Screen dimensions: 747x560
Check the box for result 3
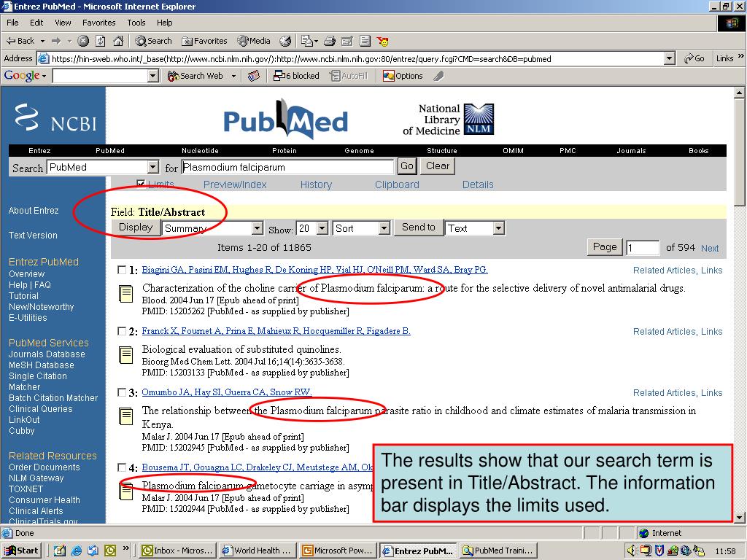pos(122,392)
